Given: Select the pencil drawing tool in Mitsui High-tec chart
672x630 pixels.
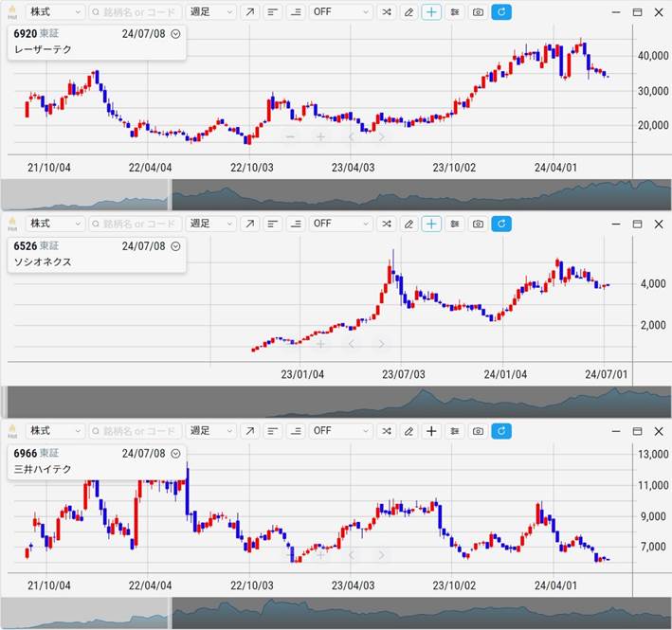Looking at the screenshot, I should [409, 431].
